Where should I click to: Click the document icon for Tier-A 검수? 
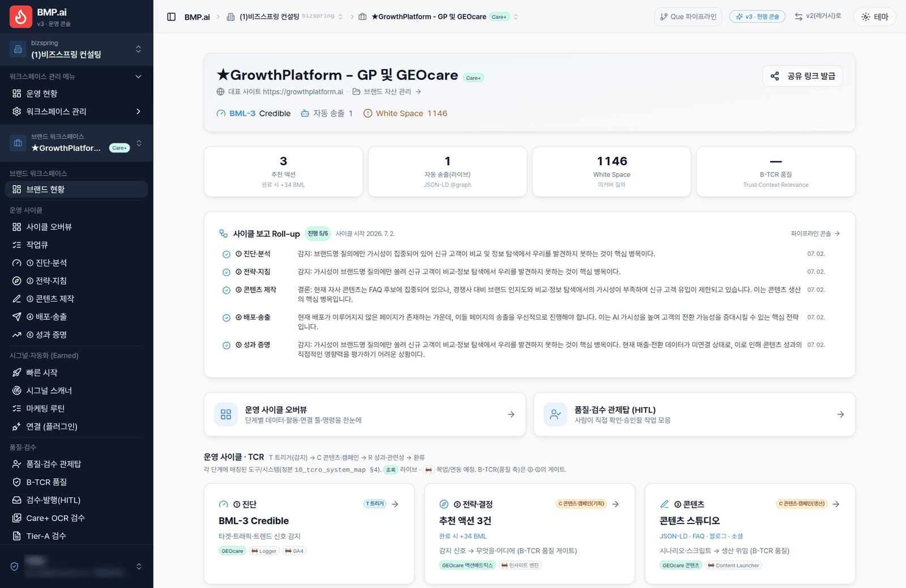17,536
